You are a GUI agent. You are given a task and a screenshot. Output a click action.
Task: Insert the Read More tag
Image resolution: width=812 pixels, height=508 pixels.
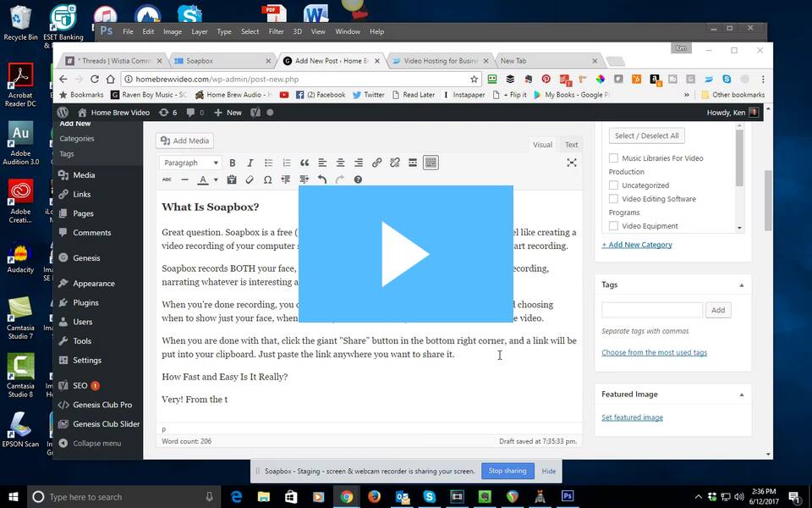[413, 163]
